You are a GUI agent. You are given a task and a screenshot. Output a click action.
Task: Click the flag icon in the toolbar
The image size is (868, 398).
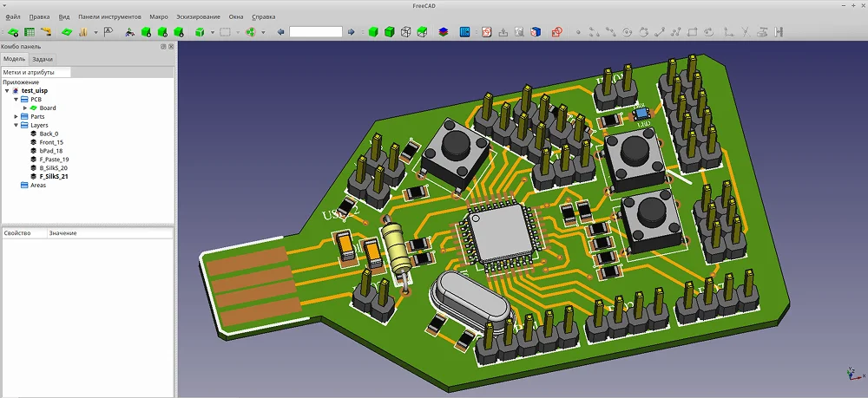pos(108,32)
